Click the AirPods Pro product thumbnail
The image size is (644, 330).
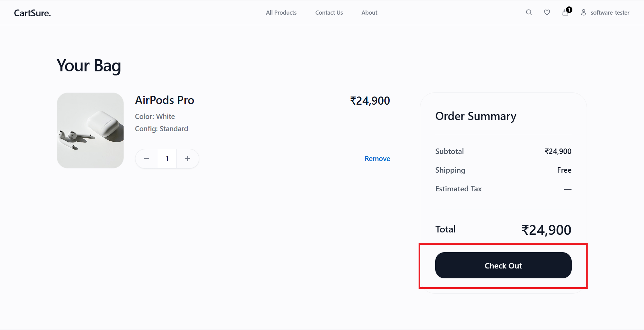coord(90,131)
